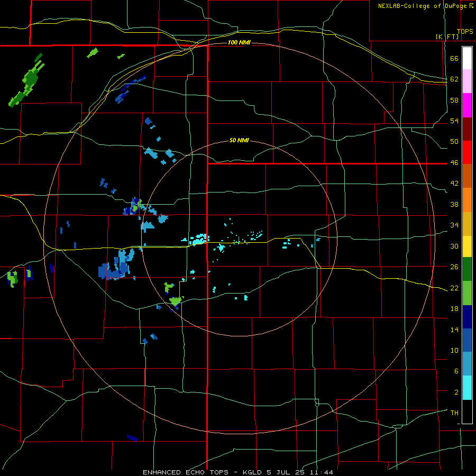Click the white swatch in the tops legend
Screen dimensions: 476x476
tap(467, 58)
